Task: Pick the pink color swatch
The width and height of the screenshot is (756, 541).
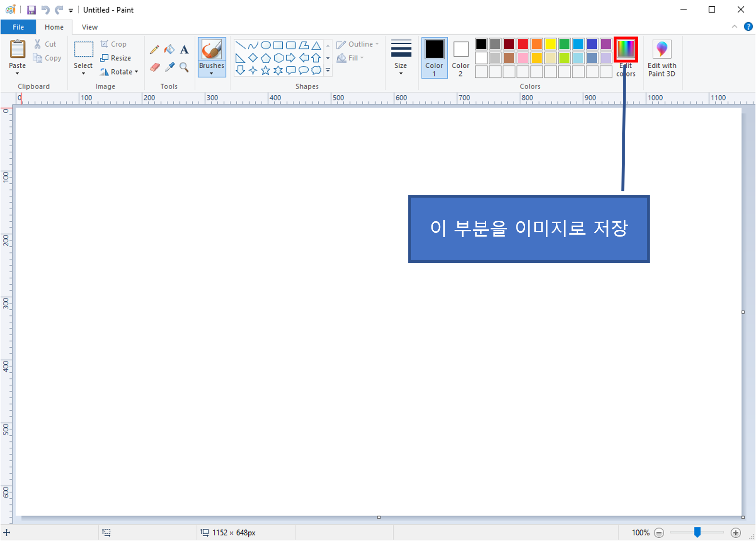Action: click(x=523, y=58)
